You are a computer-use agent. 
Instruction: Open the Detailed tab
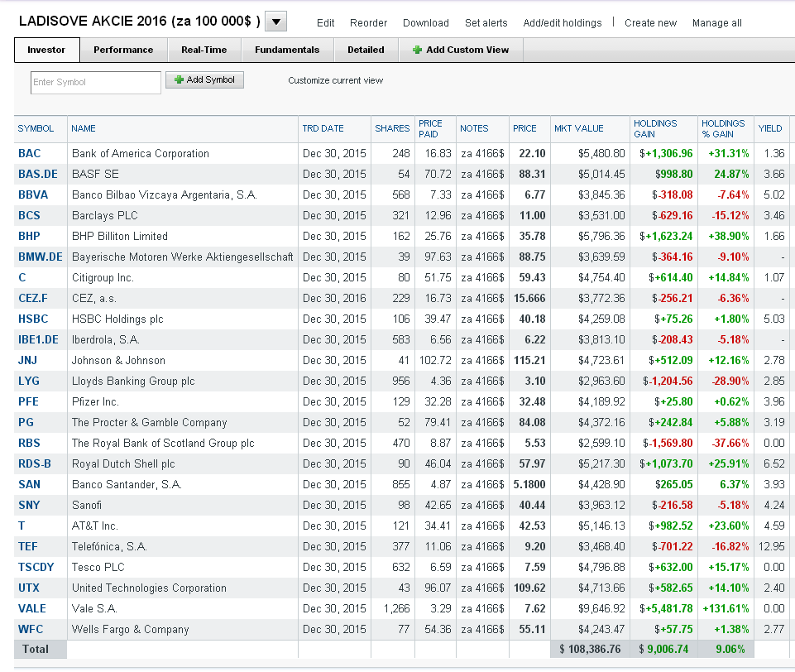pos(366,50)
